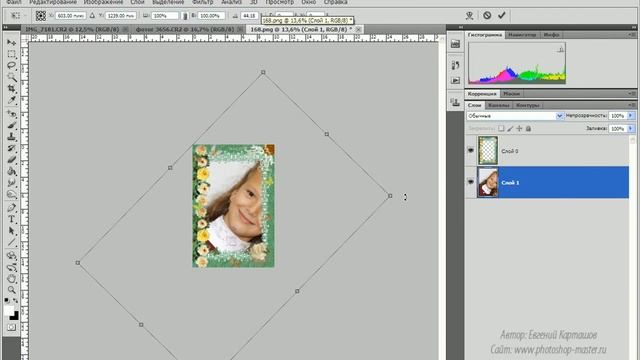Open the Файл menu
Screen dimensions: 640x360
tap(13, 2)
